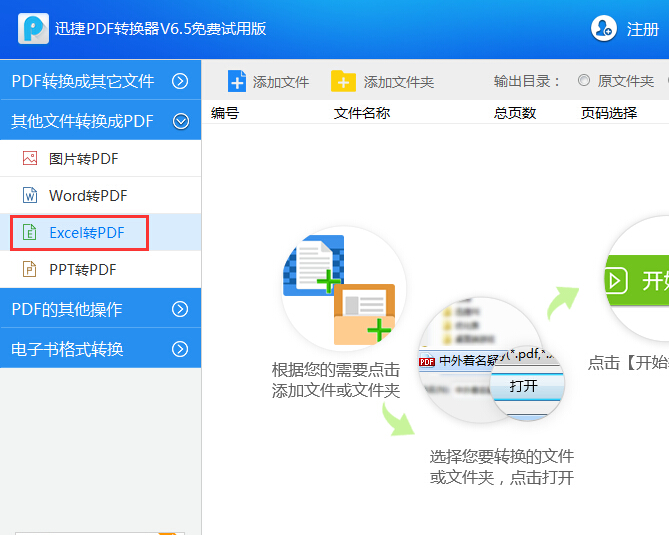Select the 原文件夹 output radio button
Viewport: 669px width, 535px height.
click(584, 80)
